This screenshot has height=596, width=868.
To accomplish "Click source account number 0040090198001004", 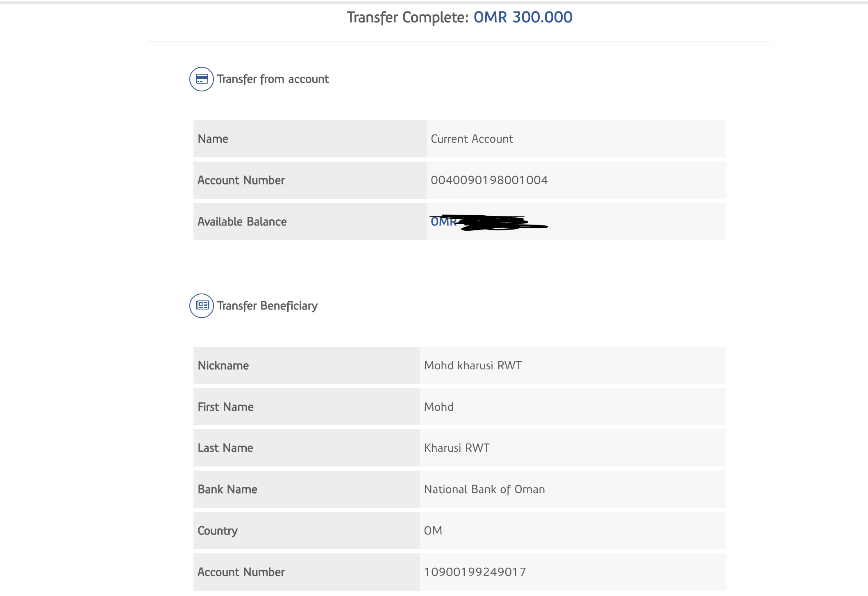I will pos(489,180).
